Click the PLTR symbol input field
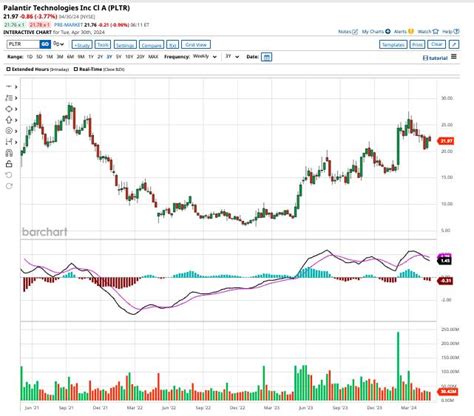Screen dimensions: 474x416 point(23,44)
